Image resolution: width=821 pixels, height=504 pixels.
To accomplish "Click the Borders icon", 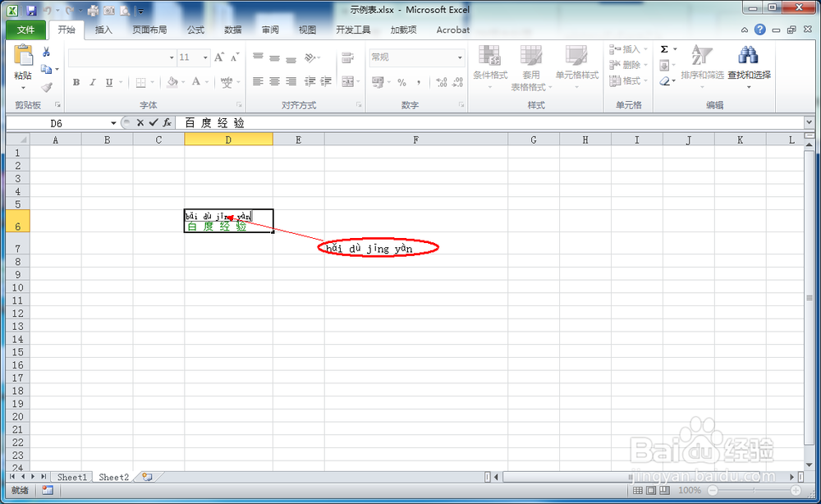I will 141,82.
